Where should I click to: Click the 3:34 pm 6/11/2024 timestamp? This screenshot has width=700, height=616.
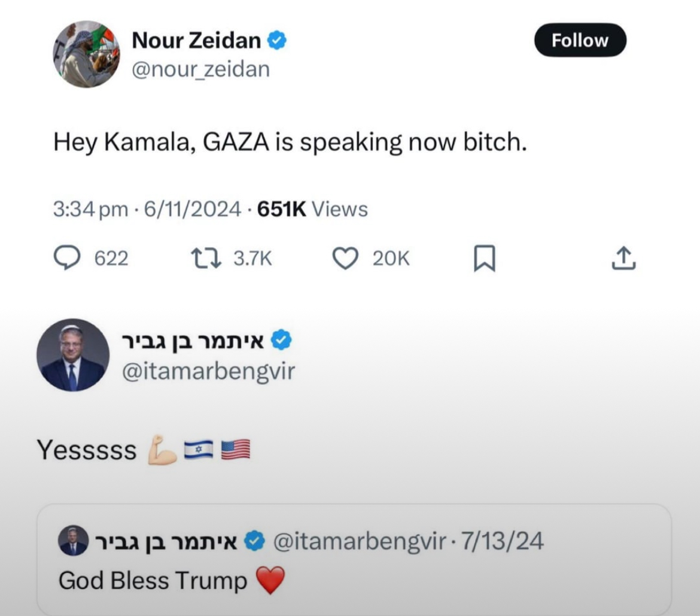tap(147, 209)
